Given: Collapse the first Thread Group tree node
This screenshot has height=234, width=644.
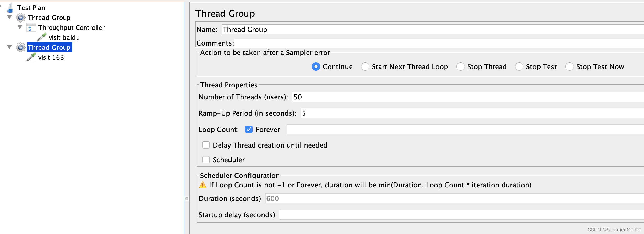Looking at the screenshot, I should point(10,18).
